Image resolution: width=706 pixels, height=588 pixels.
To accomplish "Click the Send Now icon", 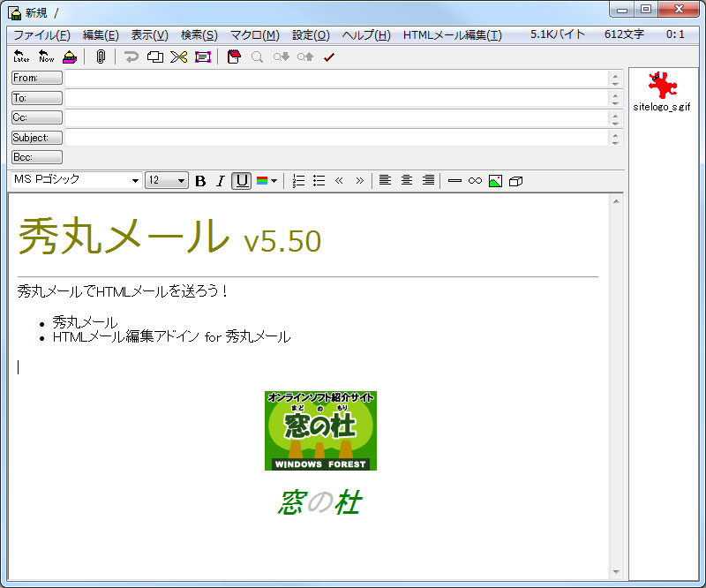I will pos(46,58).
